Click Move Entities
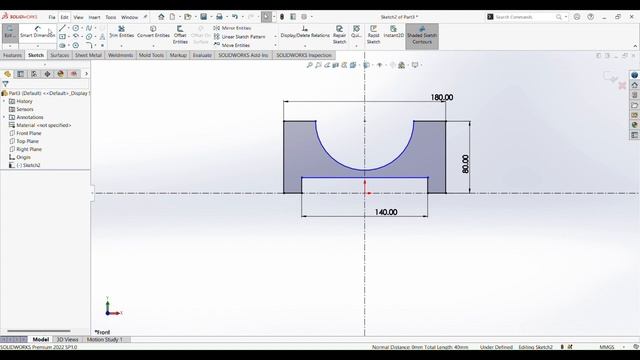Screen dimensions: 640x360 tap(232, 45)
